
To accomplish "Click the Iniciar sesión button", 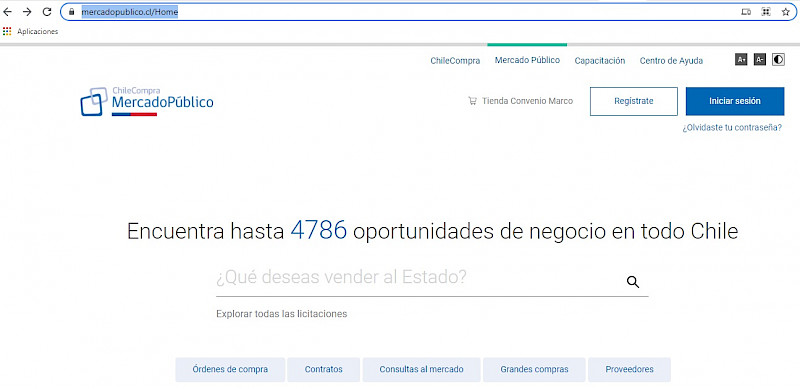I will (x=735, y=101).
